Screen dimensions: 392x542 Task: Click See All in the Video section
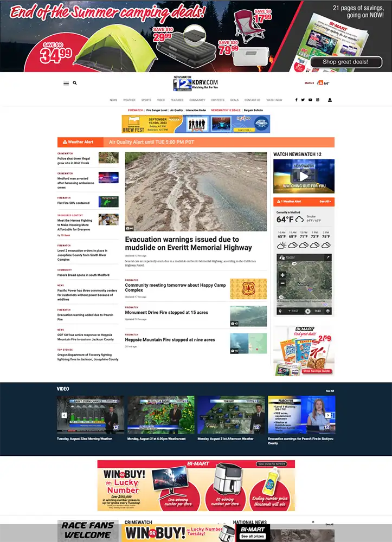pyautogui.click(x=330, y=391)
